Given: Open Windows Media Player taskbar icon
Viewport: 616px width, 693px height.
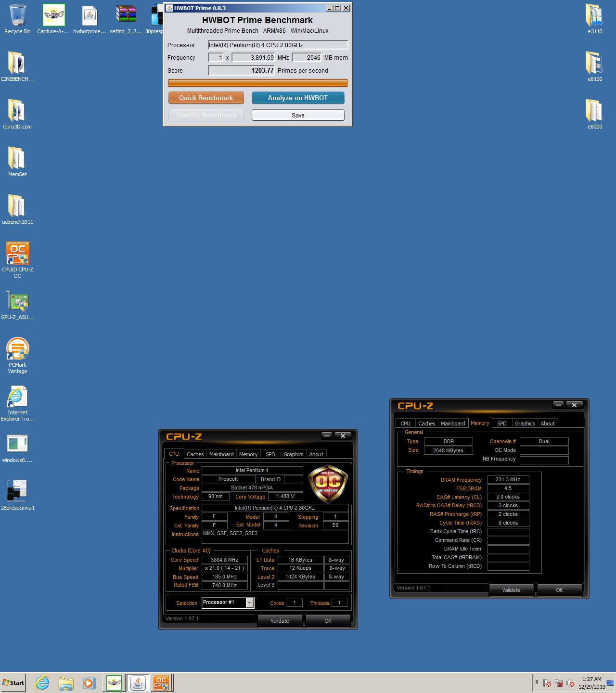Looking at the screenshot, I should tap(89, 683).
